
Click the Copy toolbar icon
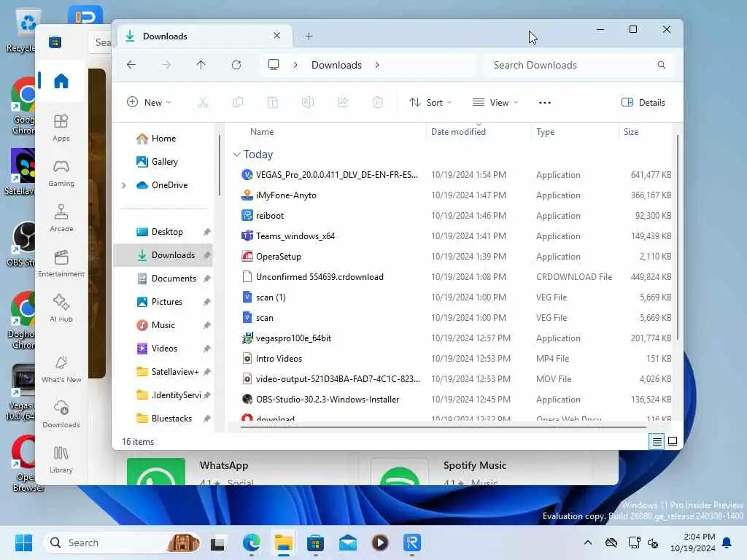point(238,102)
